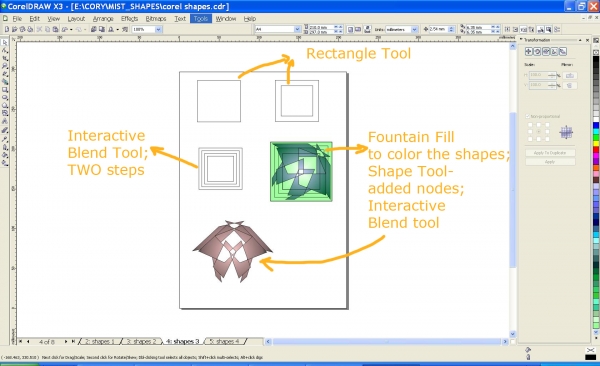Open the Size tab in Transformation docker
Image resolution: width=600 pixels, height=366 pixels.
[554, 51]
